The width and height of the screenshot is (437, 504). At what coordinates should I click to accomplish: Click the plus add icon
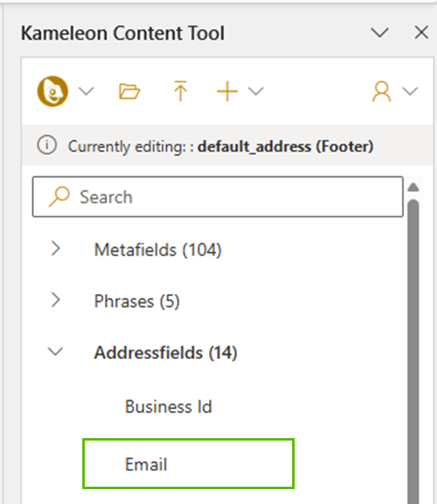point(227,91)
